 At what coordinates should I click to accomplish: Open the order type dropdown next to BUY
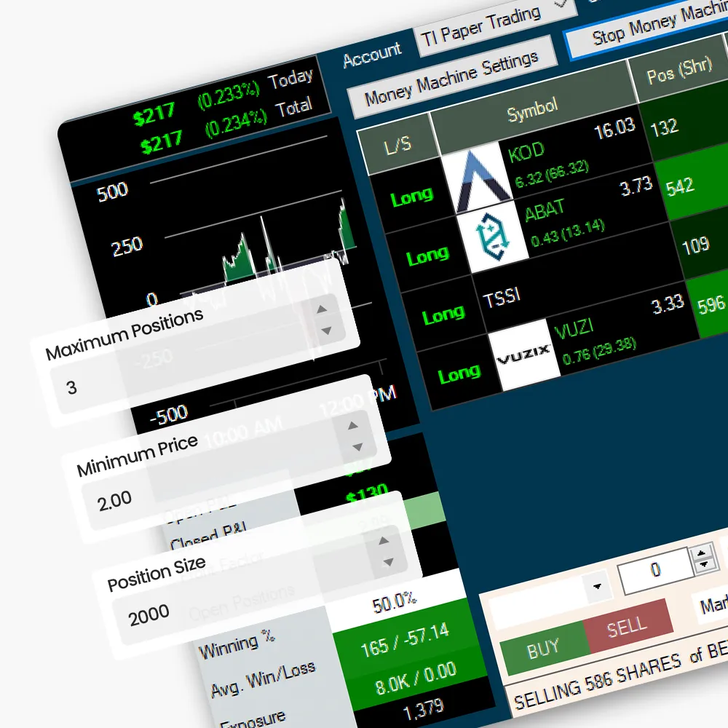tap(598, 586)
